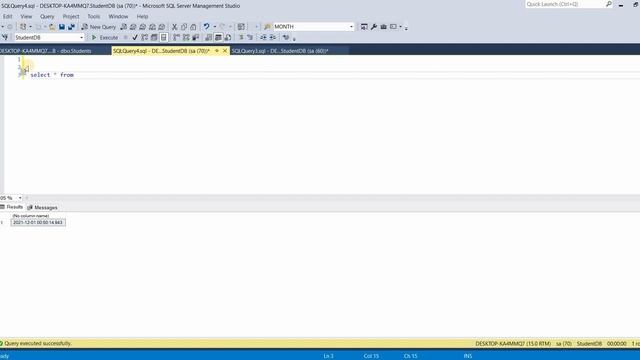This screenshot has width=640, height=360.
Task: Switch output to Results to Grid
Action: pos(218,38)
